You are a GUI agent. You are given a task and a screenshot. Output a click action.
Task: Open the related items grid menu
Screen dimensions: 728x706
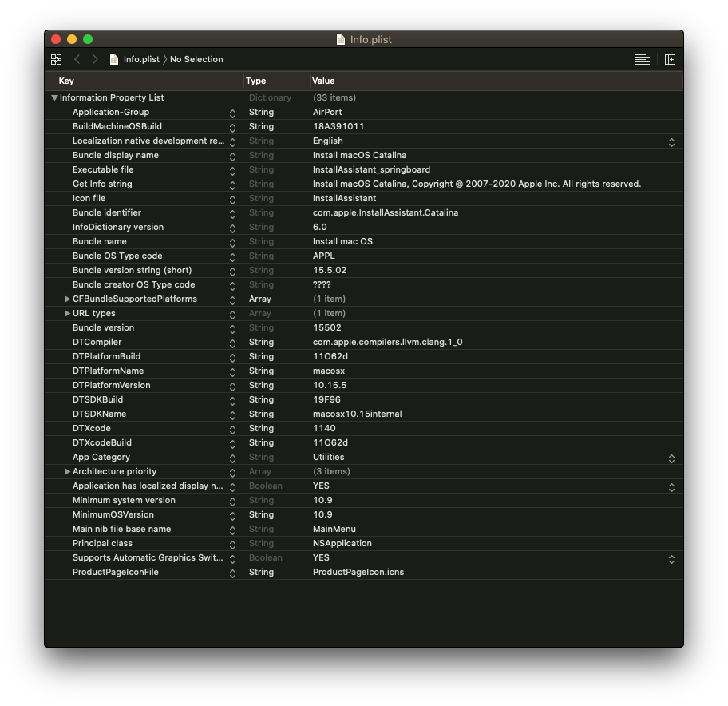[56, 59]
